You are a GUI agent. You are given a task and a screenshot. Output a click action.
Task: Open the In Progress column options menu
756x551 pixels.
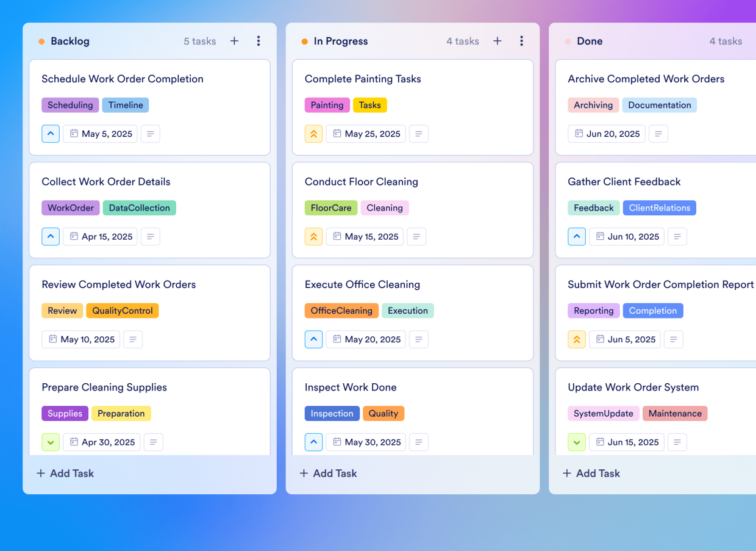[521, 41]
